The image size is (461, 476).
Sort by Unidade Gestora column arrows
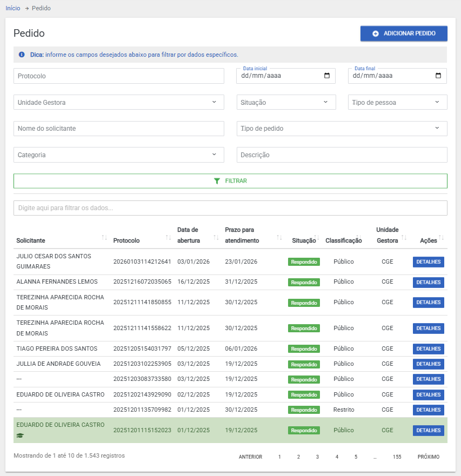(x=404, y=238)
